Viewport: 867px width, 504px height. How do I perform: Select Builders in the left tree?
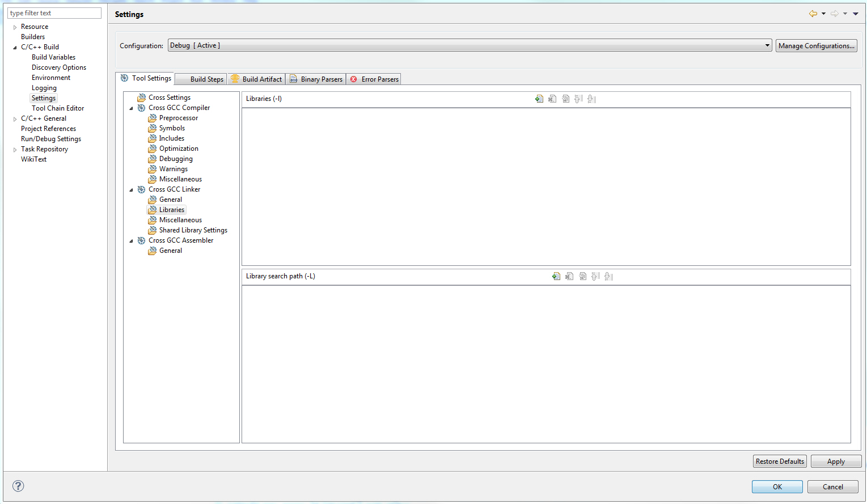[33, 37]
